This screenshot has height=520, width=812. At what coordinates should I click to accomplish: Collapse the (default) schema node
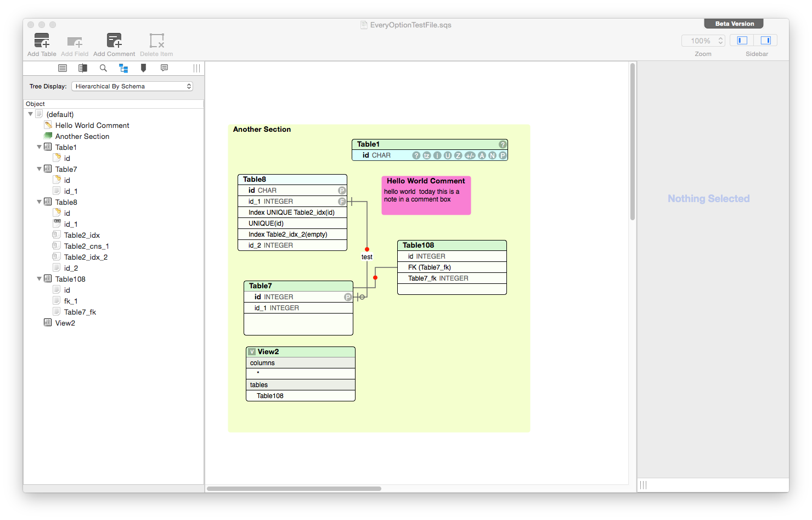[30, 114]
